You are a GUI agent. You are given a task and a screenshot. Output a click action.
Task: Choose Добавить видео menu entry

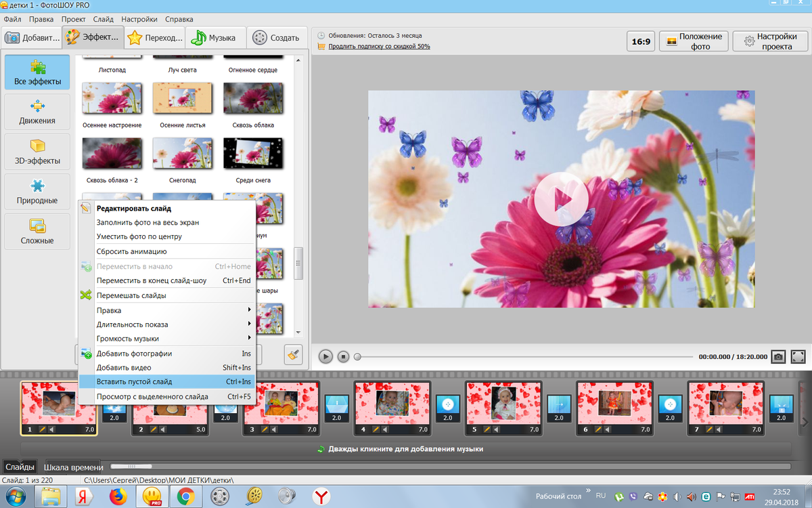pyautogui.click(x=166, y=368)
